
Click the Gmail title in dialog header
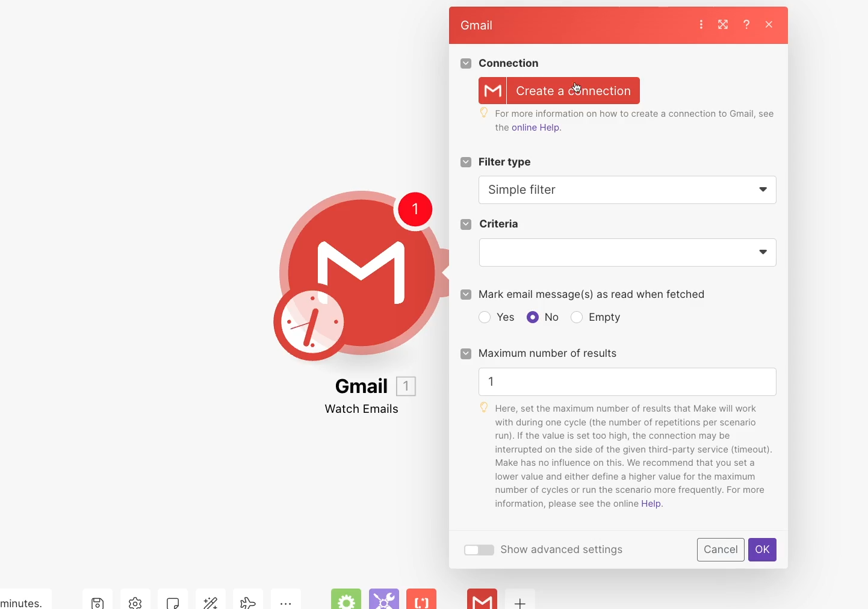click(476, 25)
